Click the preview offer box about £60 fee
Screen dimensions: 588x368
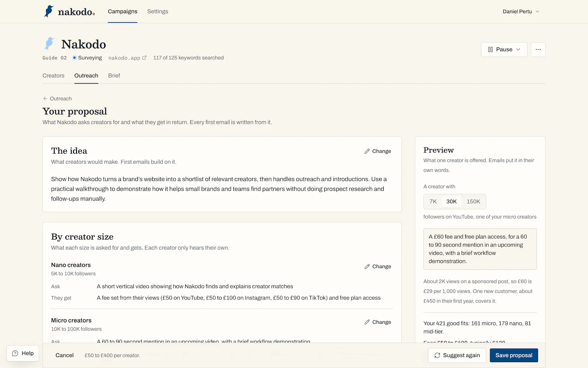(480, 249)
